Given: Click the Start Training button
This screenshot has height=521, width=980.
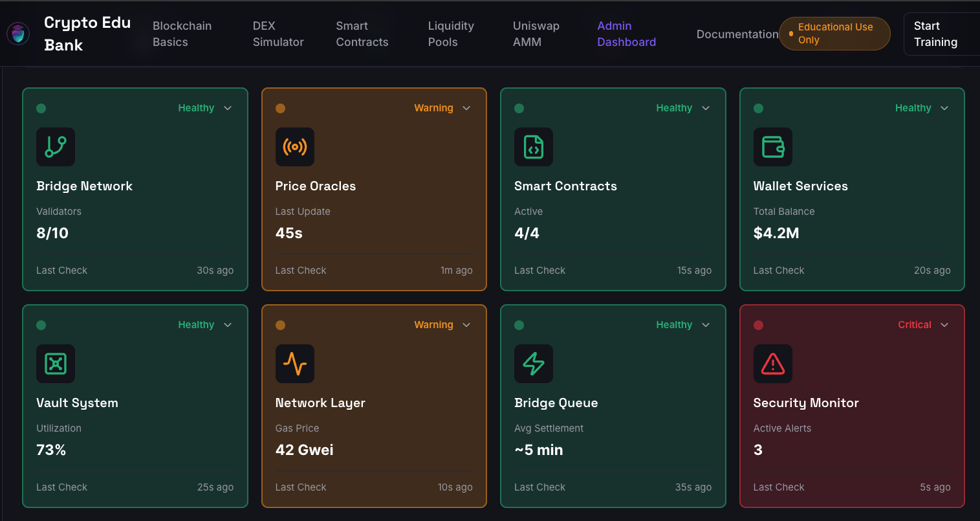Looking at the screenshot, I should pyautogui.click(x=935, y=34).
